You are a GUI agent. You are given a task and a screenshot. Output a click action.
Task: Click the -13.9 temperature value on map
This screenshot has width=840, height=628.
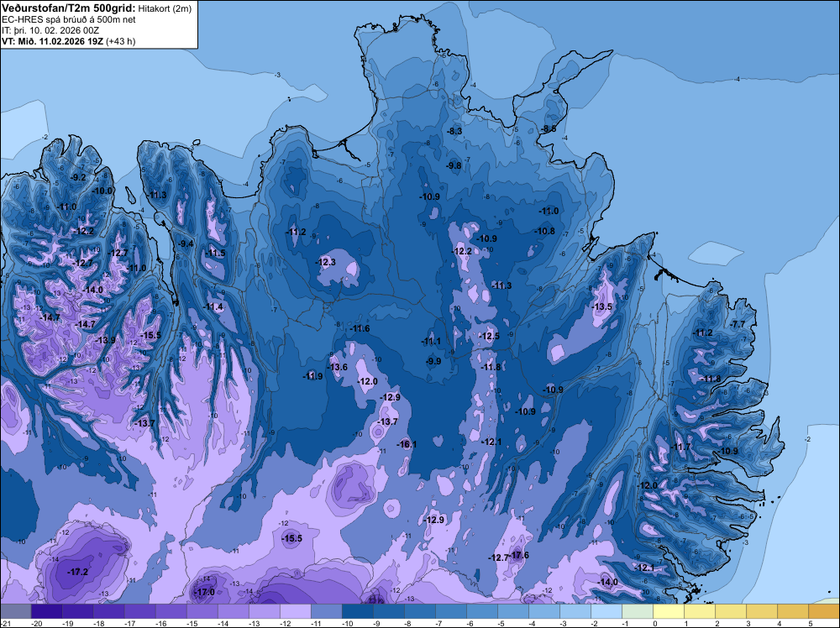[105, 340]
